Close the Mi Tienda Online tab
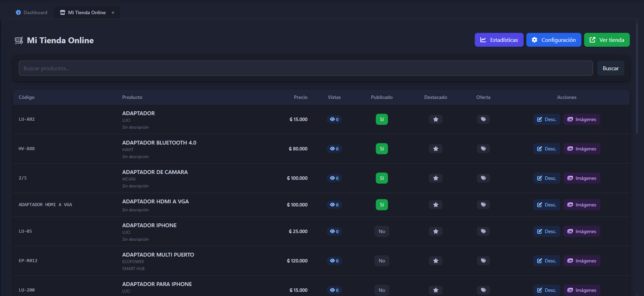644x296 pixels. point(113,12)
